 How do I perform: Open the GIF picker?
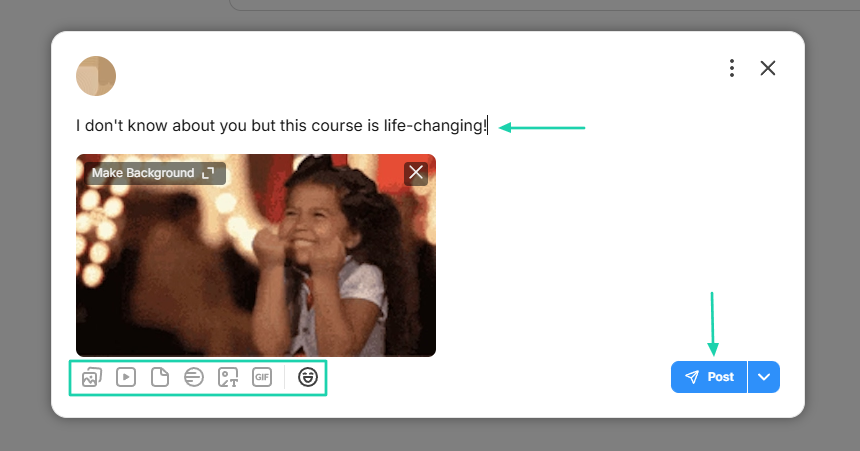[262, 377]
